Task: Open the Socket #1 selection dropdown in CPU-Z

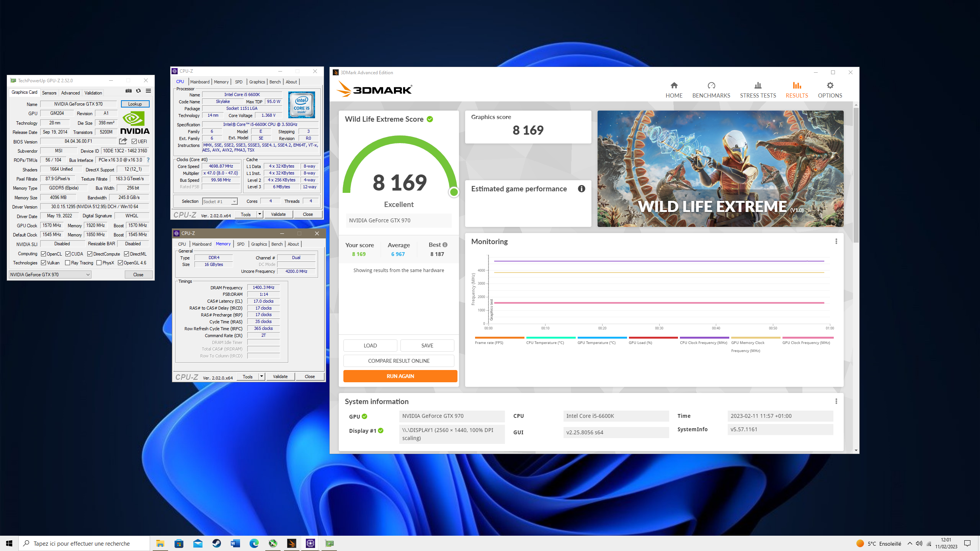Action: 220,202
